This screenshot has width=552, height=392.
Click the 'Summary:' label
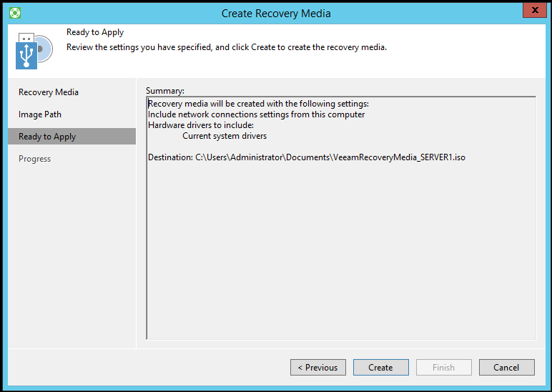tap(165, 91)
